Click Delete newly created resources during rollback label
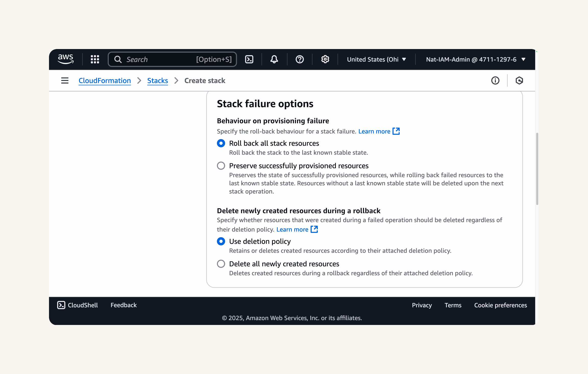Image resolution: width=588 pixels, height=374 pixels. tap(299, 211)
